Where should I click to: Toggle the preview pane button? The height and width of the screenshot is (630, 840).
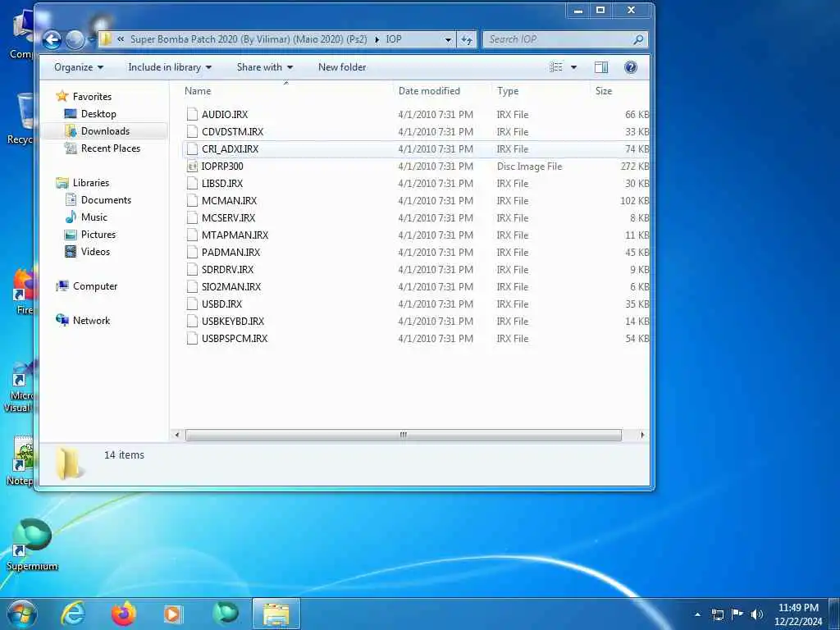pos(601,67)
